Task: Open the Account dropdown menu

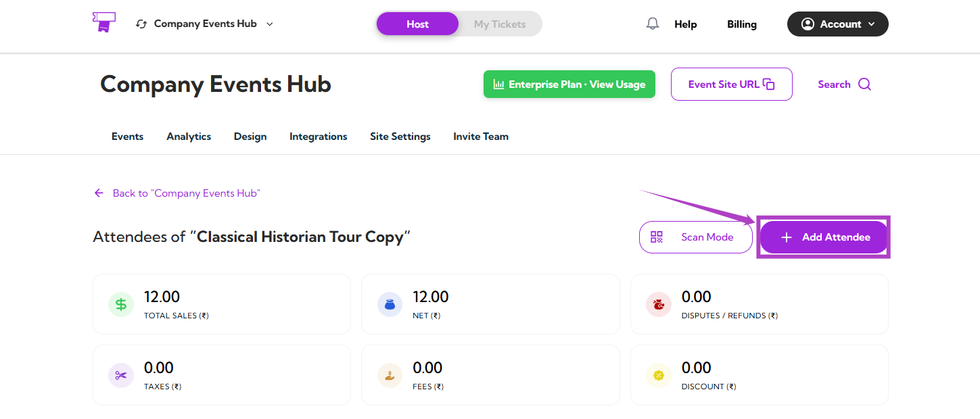Action: point(837,24)
